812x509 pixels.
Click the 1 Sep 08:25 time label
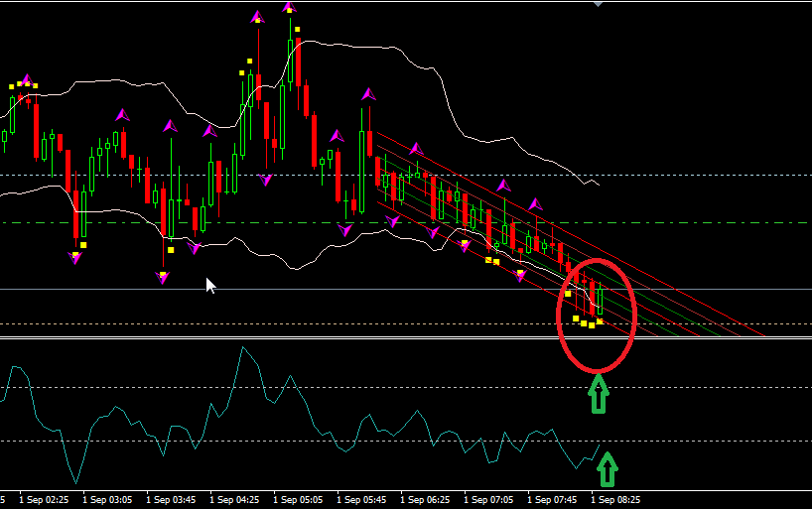(615, 500)
